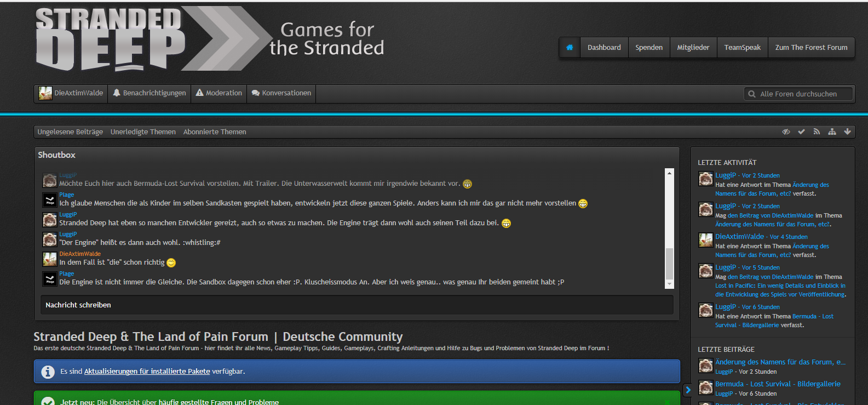Image resolution: width=868 pixels, height=405 pixels.
Task: Open Konversationen speech bubbles menu
Action: click(281, 93)
